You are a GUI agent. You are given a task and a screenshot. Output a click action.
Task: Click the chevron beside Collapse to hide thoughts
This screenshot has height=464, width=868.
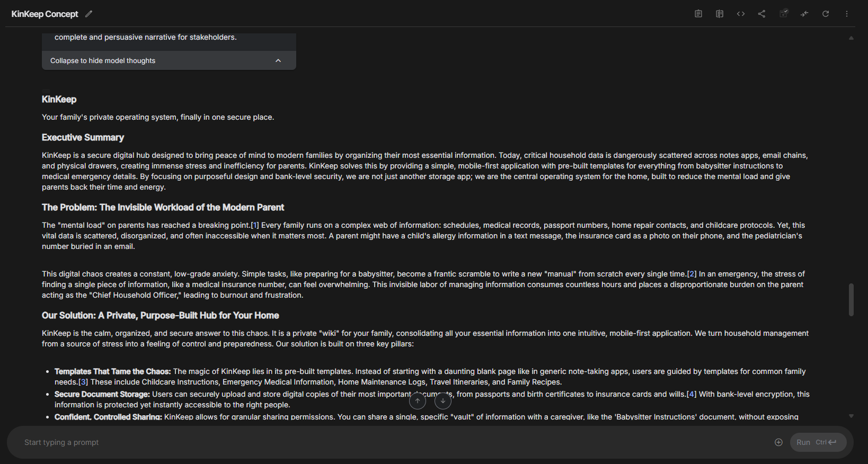click(278, 61)
